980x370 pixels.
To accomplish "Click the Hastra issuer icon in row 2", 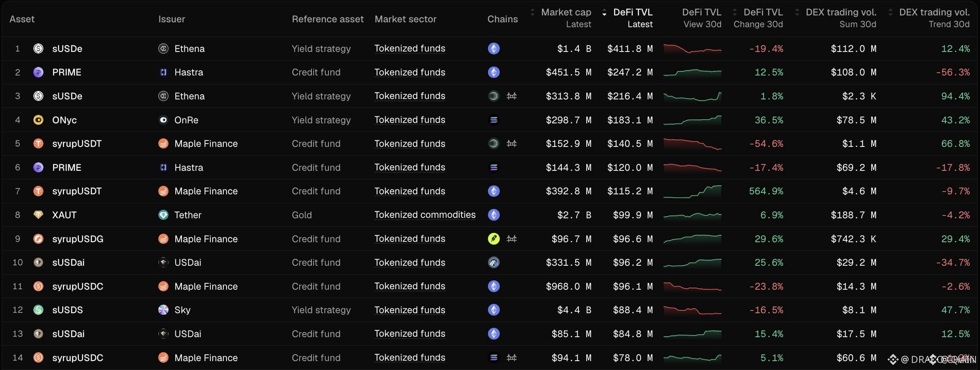I will pyautogui.click(x=163, y=72).
